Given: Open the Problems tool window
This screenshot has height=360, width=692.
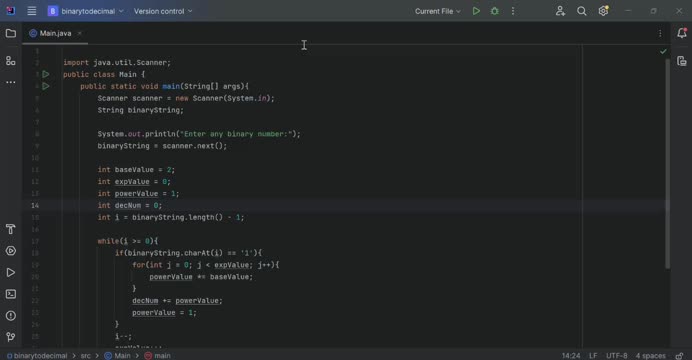Looking at the screenshot, I should (11, 315).
